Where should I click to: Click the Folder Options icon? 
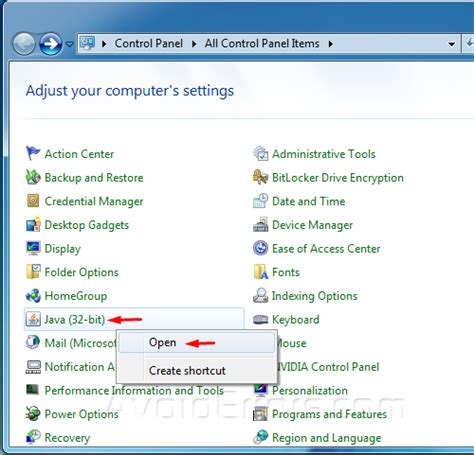[33, 272]
